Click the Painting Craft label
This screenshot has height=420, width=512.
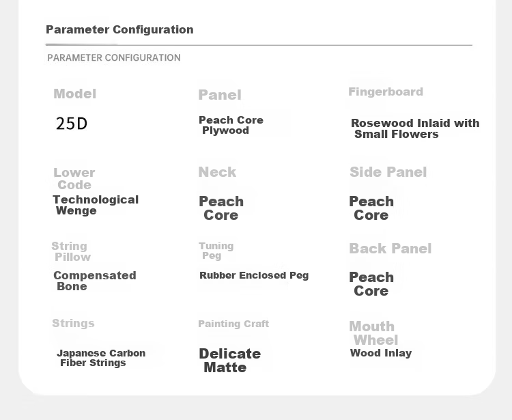click(233, 324)
